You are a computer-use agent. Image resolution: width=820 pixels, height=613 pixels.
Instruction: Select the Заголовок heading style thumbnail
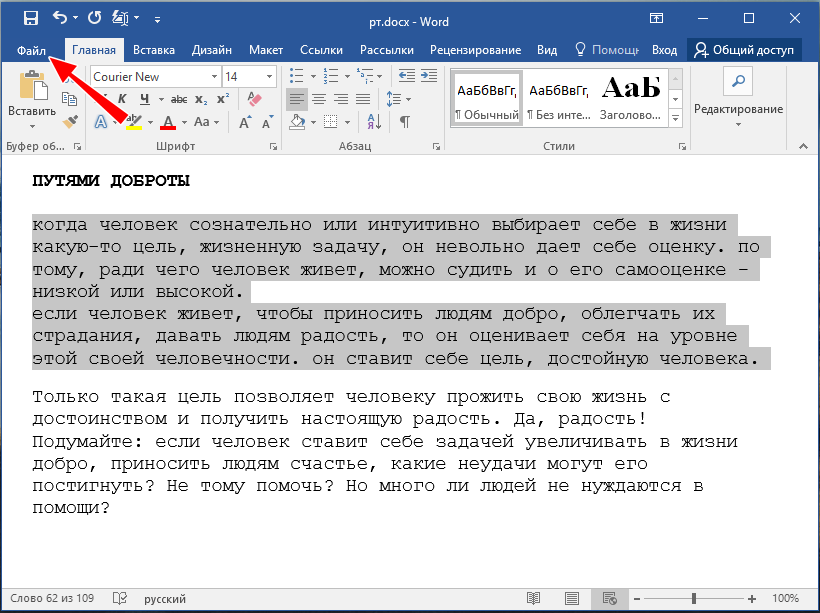630,98
